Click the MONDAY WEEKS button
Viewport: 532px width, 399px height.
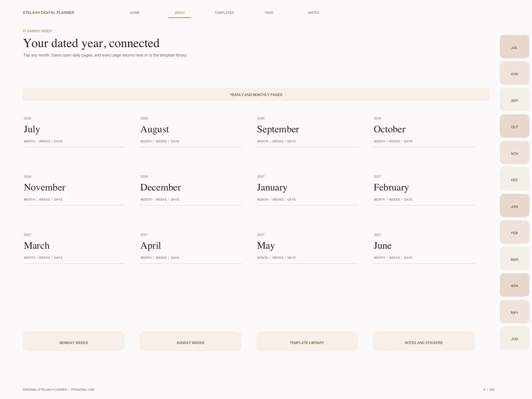pyautogui.click(x=74, y=342)
